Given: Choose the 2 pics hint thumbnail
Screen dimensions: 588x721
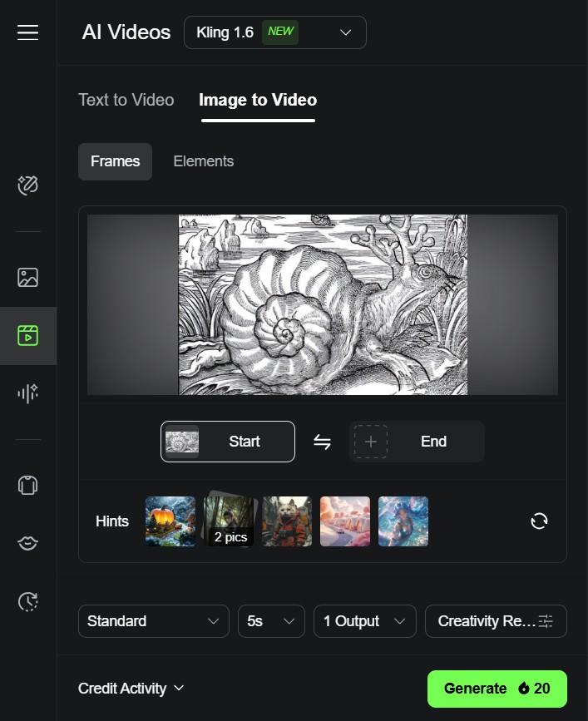Looking at the screenshot, I should click(x=229, y=520).
